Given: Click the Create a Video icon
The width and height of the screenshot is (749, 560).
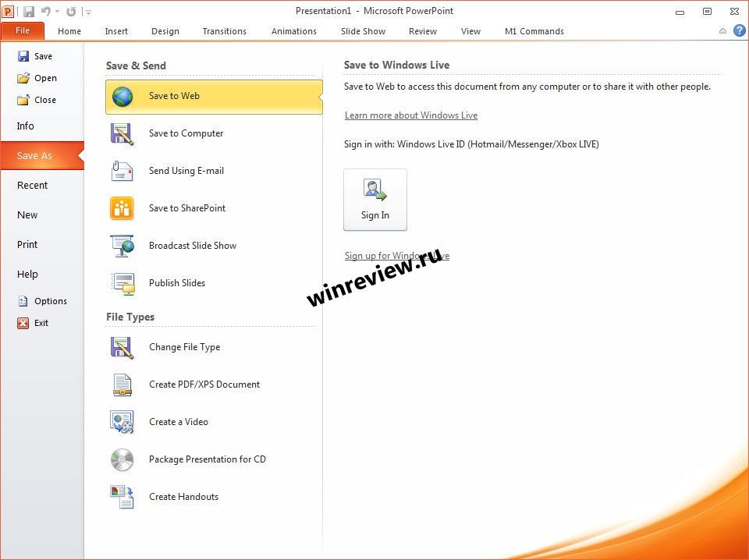Looking at the screenshot, I should (122, 422).
